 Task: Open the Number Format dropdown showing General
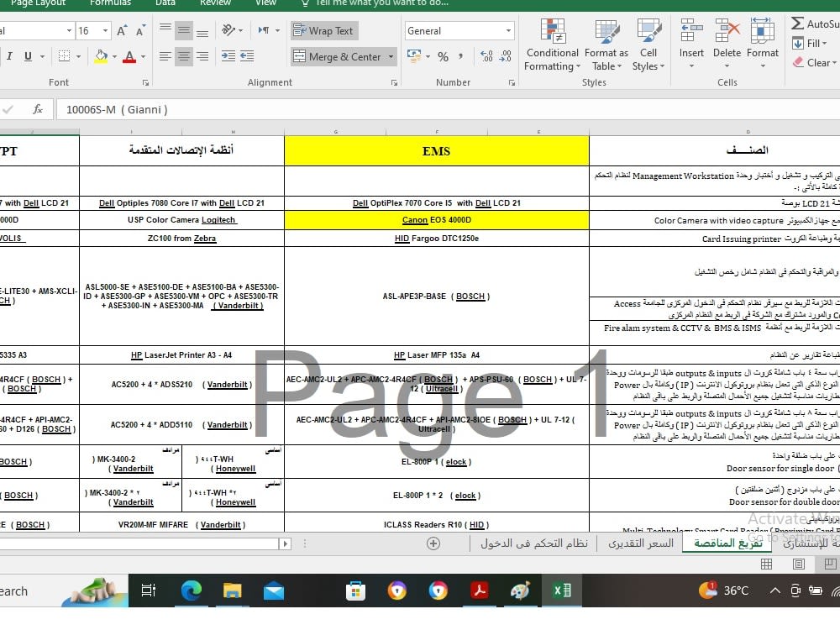[x=459, y=30]
